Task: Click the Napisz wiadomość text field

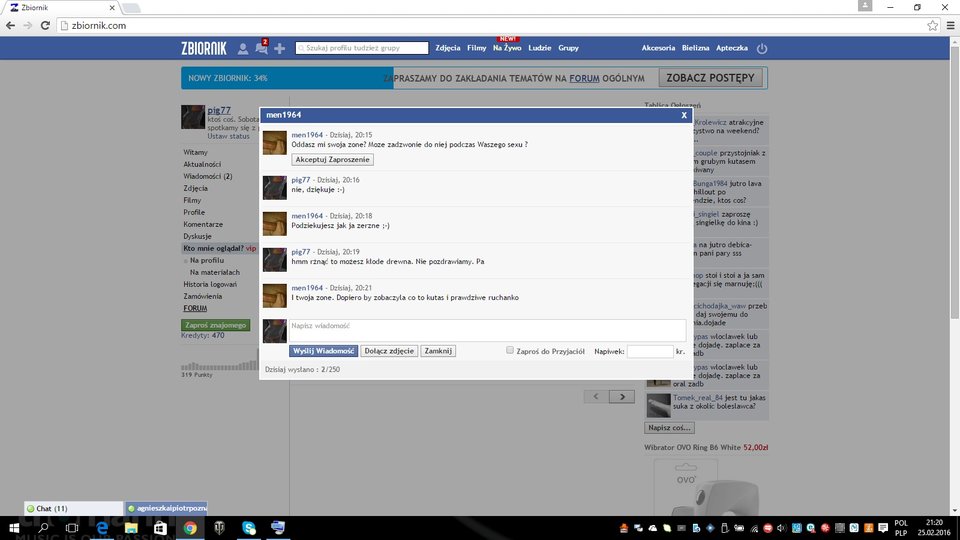Action: [x=487, y=330]
